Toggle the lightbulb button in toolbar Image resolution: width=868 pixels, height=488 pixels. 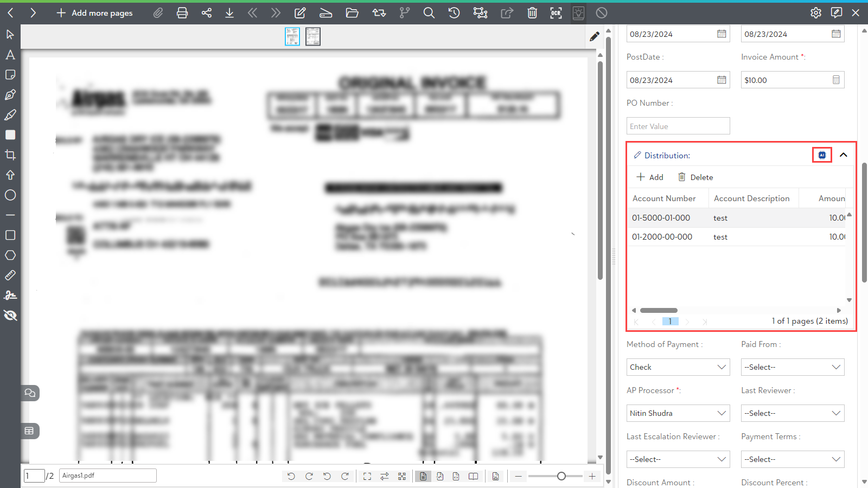(578, 13)
